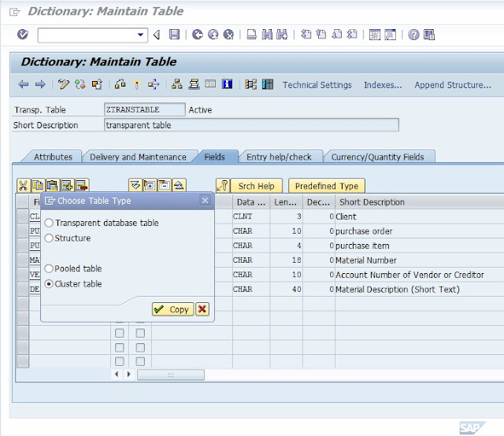Click the Delete Row icon
504x436 pixels.
82,186
